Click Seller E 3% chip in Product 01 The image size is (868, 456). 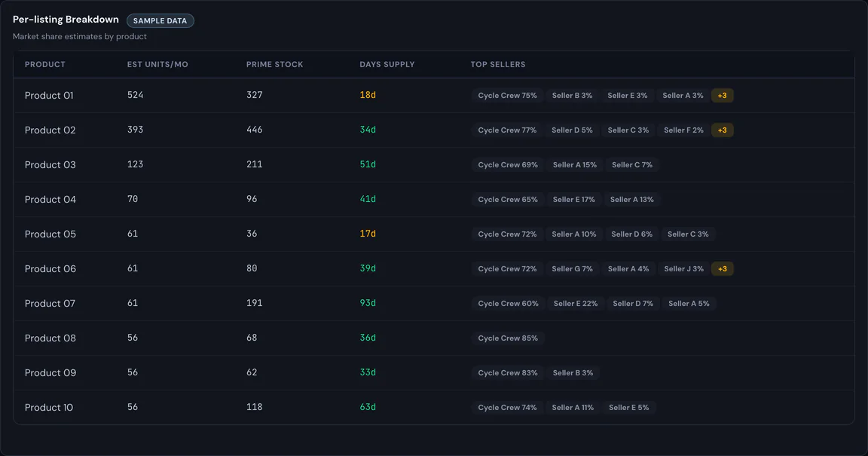627,95
